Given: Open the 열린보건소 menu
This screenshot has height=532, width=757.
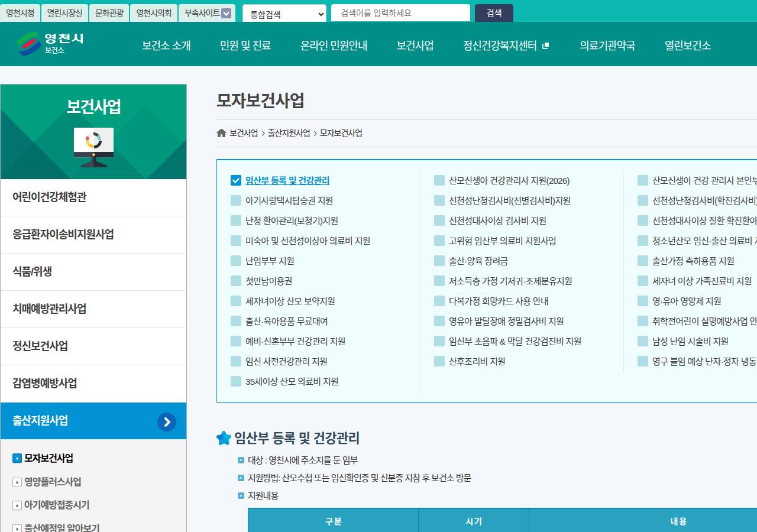Looking at the screenshot, I should click(x=688, y=46).
